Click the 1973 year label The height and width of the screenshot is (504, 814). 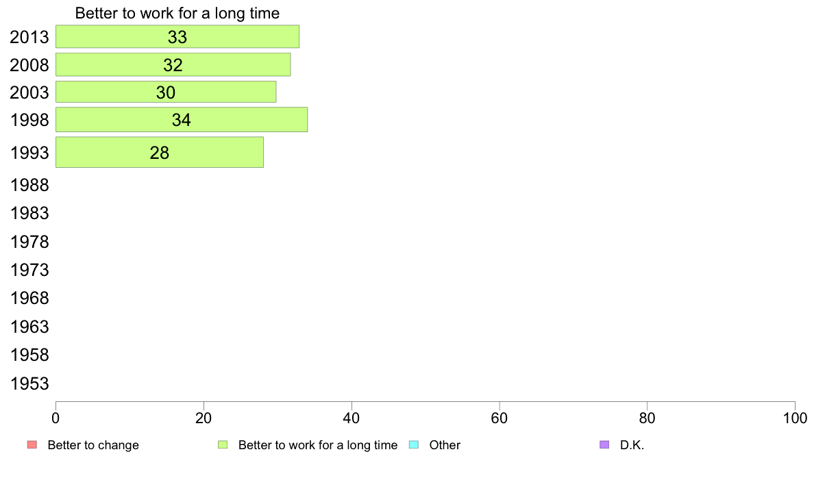click(x=29, y=270)
